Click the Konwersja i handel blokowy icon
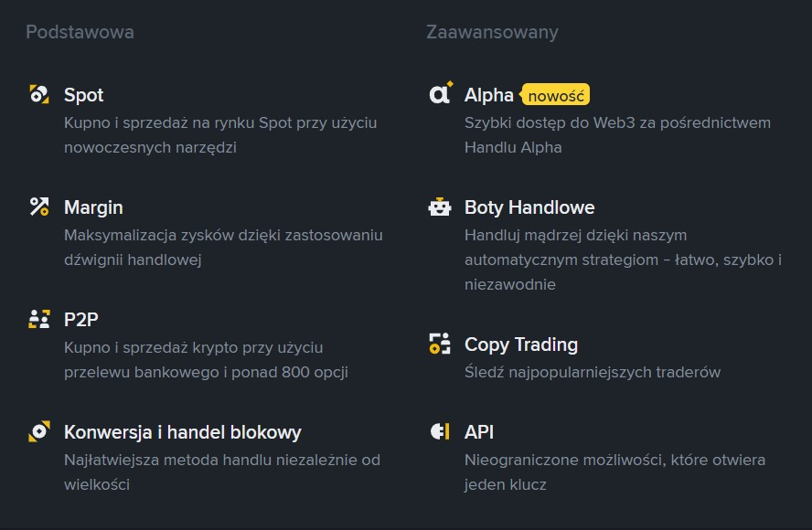 click(x=39, y=431)
